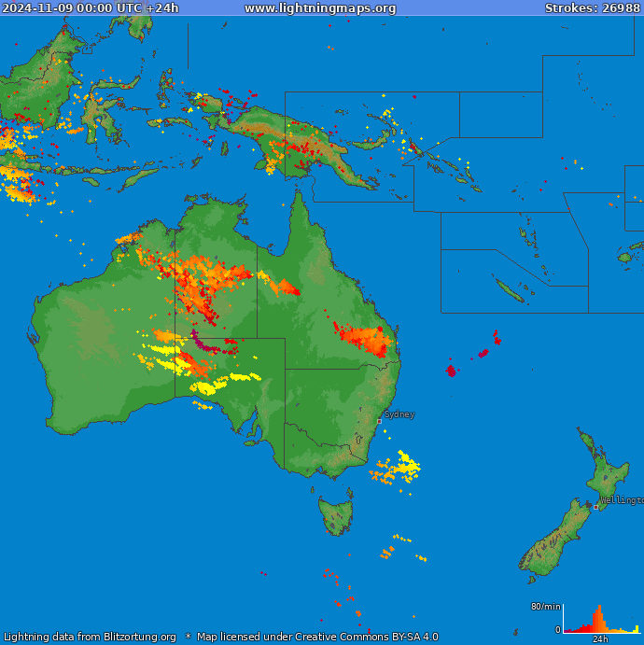Click the www.lightningmaps.org header link
644x645 pixels.
tap(320, 8)
